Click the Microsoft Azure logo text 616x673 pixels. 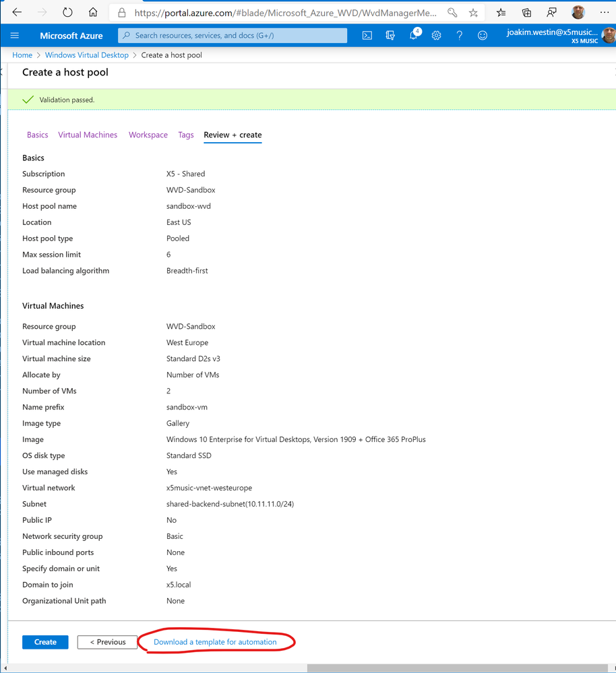click(x=71, y=36)
